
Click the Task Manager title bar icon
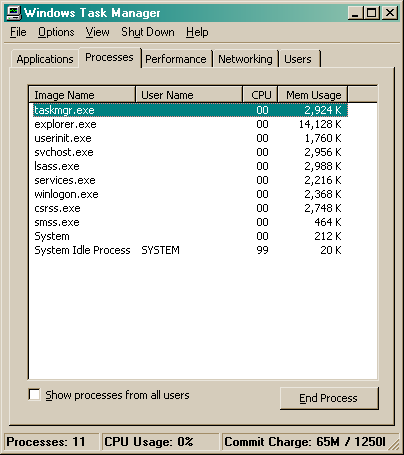(x=14, y=13)
